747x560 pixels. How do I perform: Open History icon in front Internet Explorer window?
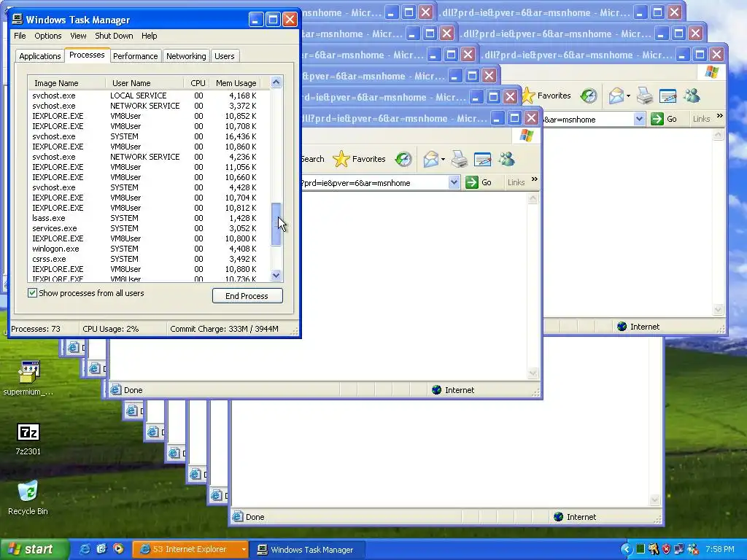pyautogui.click(x=403, y=159)
